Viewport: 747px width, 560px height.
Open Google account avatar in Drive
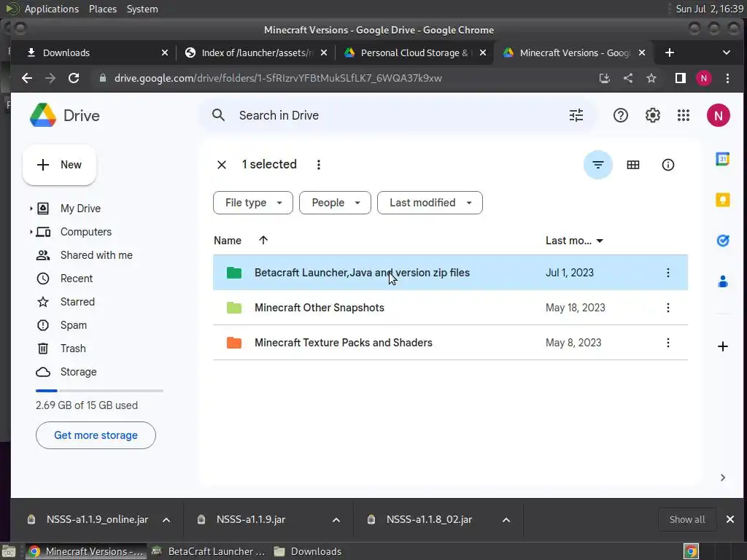[x=718, y=115]
